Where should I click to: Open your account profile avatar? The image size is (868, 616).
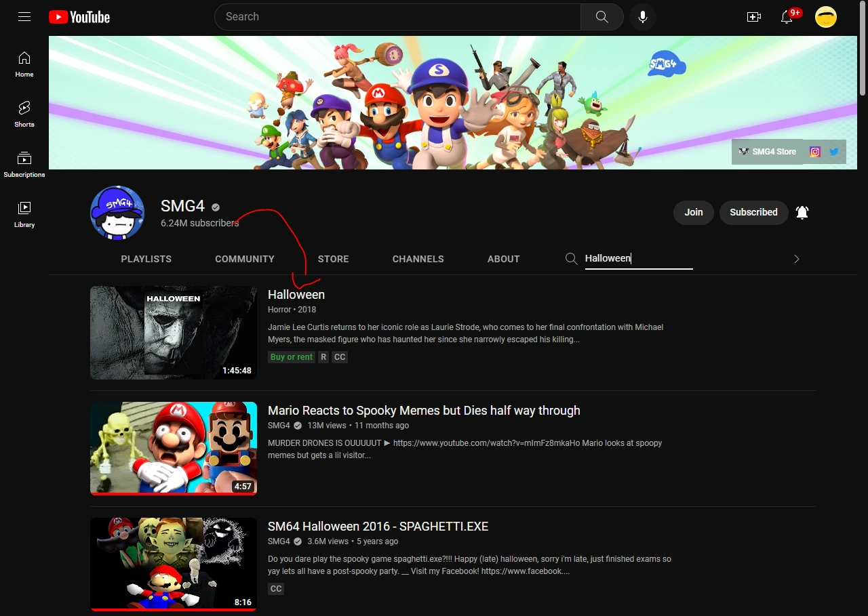pos(826,17)
